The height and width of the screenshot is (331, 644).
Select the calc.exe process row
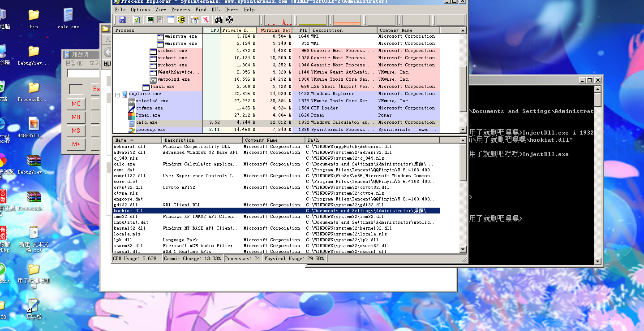click(276, 122)
